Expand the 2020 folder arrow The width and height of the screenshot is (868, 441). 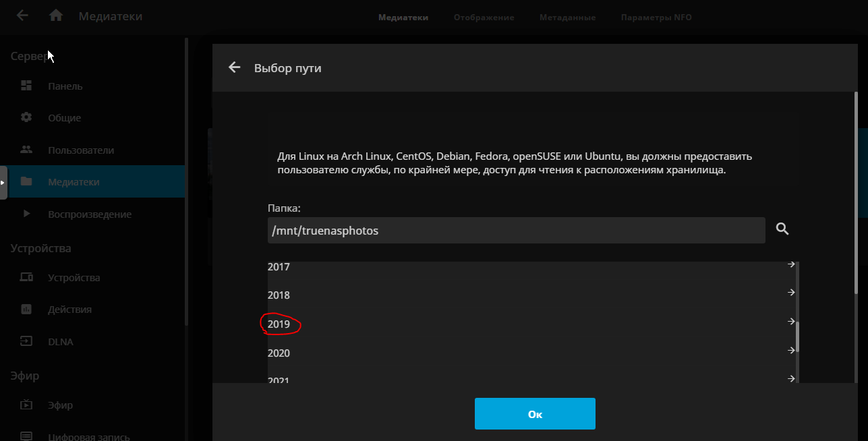791,351
